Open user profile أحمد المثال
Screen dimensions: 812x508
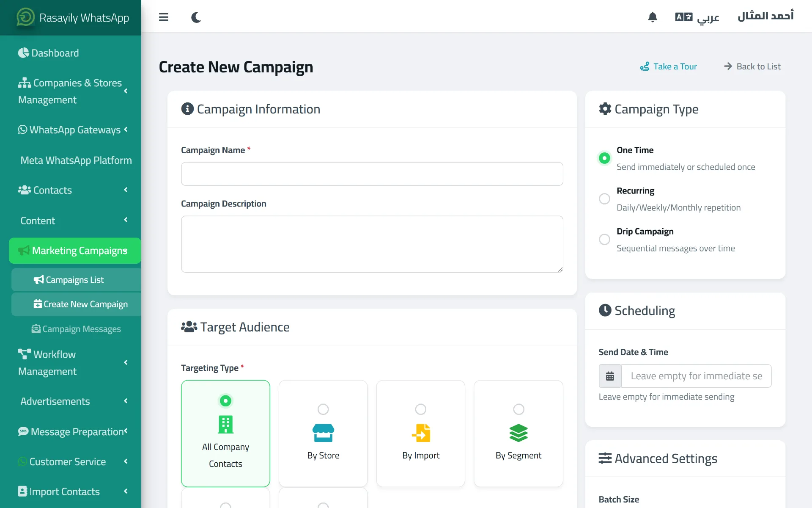[x=765, y=16]
